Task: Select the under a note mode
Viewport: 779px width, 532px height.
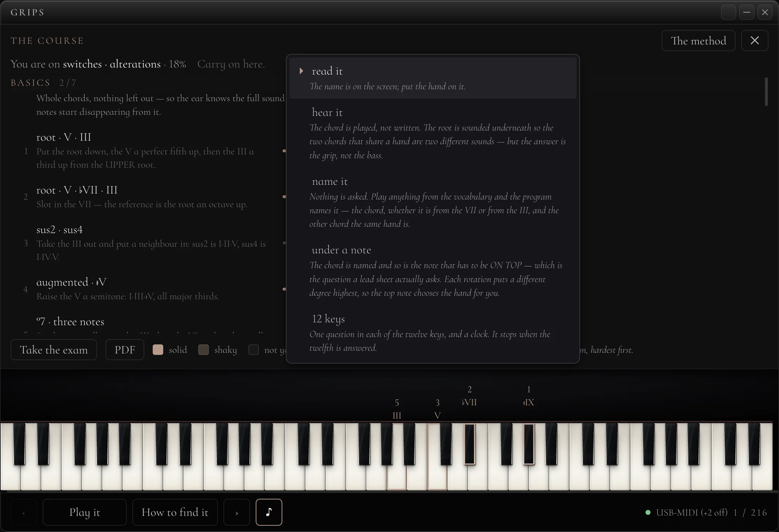Action: (x=433, y=271)
